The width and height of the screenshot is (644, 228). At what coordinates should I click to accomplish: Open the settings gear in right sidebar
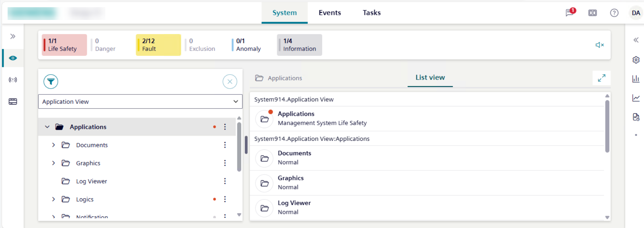pyautogui.click(x=636, y=60)
